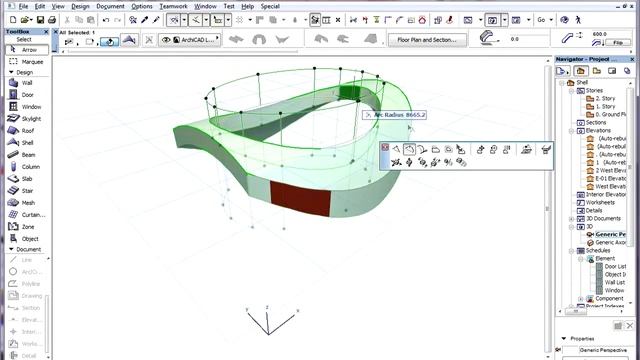
Task: Toggle the grid snap toolbar button
Action: [x=240, y=20]
